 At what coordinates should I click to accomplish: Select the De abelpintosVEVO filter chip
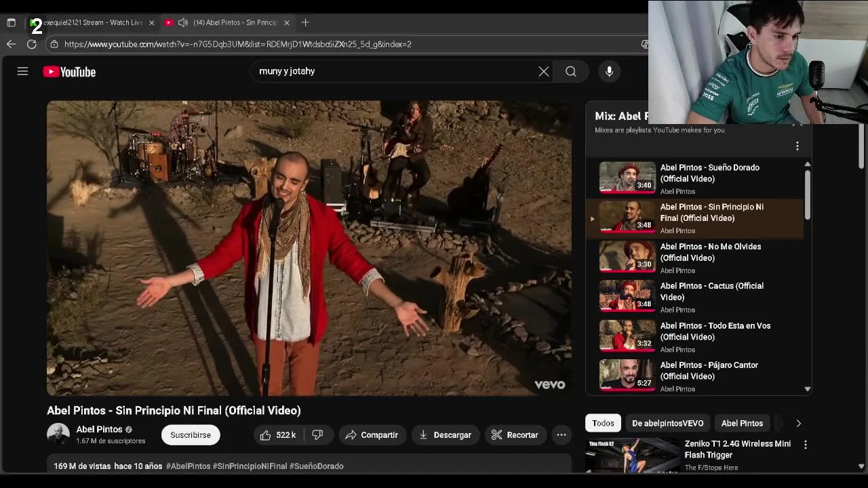667,423
